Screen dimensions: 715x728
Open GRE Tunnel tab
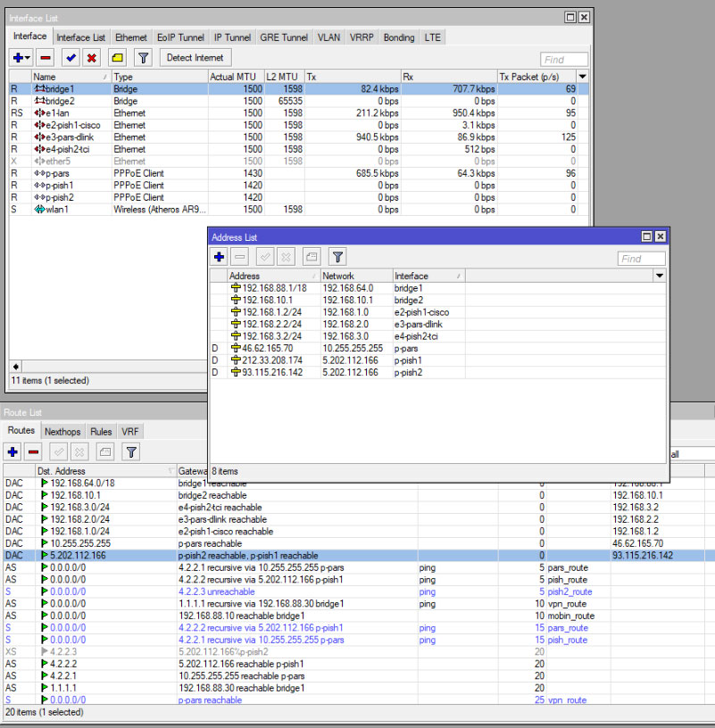point(284,37)
